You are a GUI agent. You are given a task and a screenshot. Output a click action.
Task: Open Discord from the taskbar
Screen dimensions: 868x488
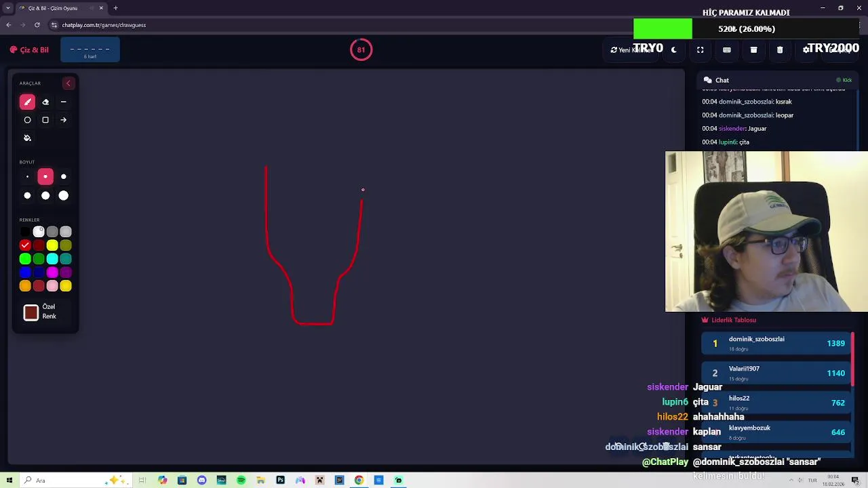pyautogui.click(x=201, y=481)
